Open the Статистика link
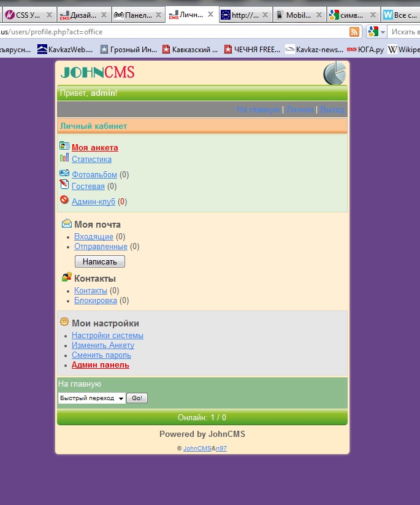 click(92, 159)
